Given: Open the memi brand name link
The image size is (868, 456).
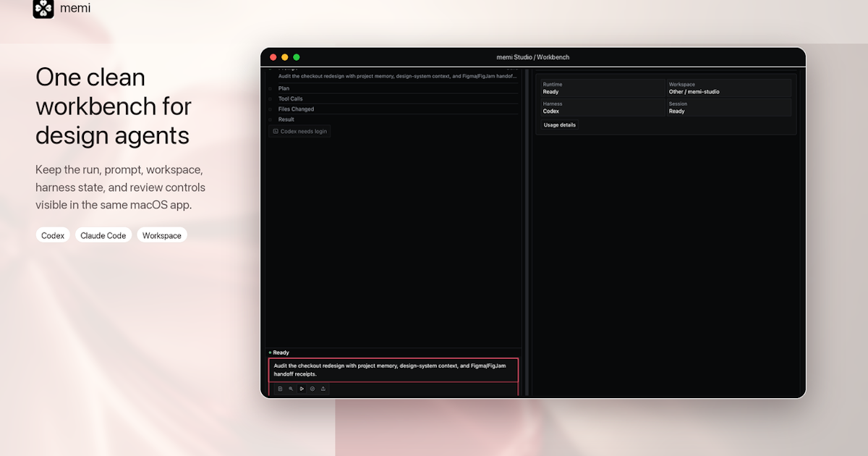Looking at the screenshot, I should tap(75, 9).
